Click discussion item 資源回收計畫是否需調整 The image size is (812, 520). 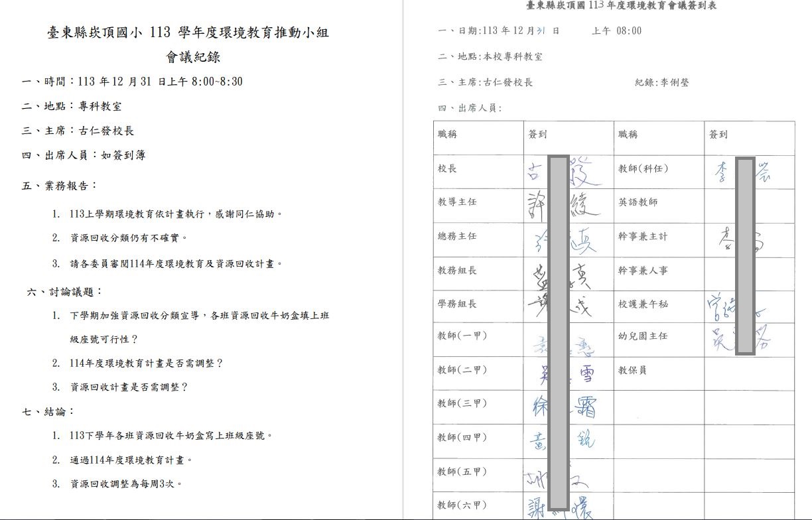[x=129, y=387]
